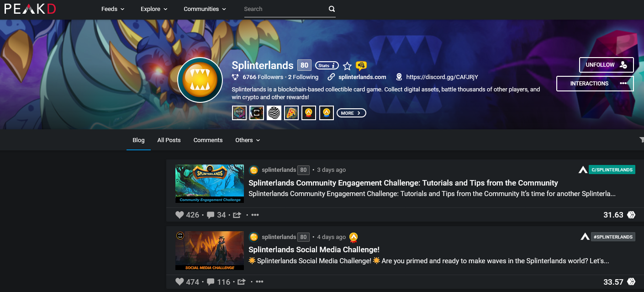
Task: Open the pizza badge
Action: coord(291,113)
